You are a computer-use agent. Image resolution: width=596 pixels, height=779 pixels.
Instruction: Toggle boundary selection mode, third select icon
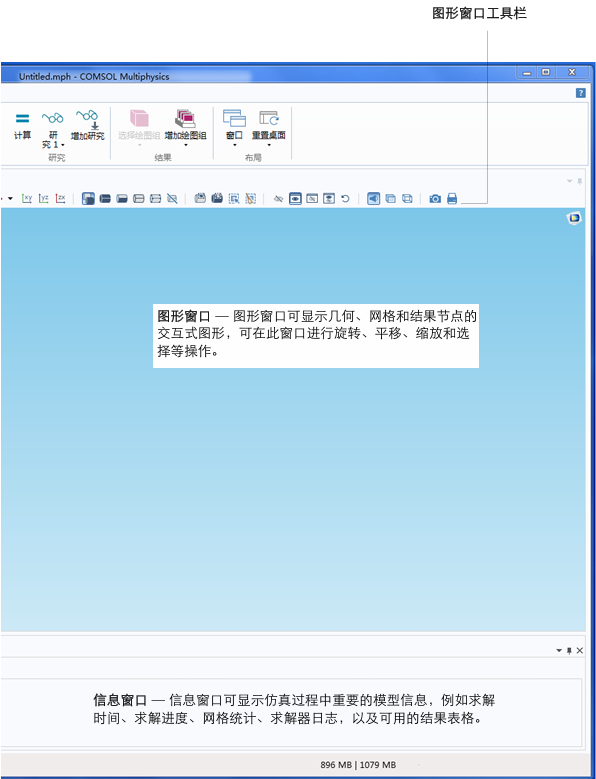[x=122, y=199]
